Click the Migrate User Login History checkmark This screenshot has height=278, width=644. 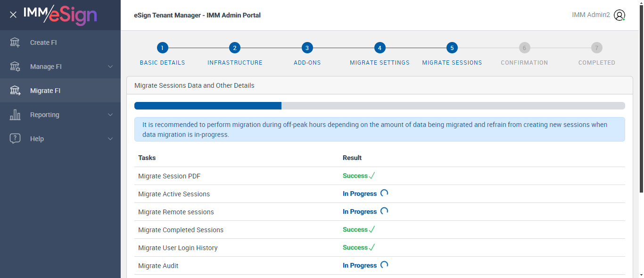coord(372,247)
